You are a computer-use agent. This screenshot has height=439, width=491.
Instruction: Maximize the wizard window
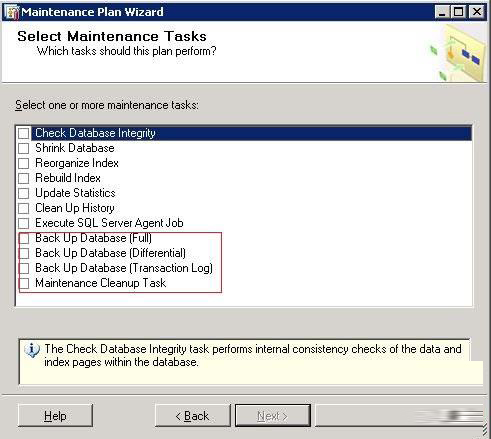pos(459,12)
